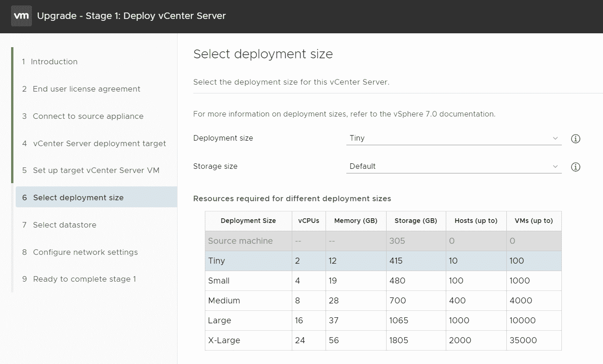The image size is (603, 364).
Task: Go to step 2 End user license agreement
Action: point(81,89)
